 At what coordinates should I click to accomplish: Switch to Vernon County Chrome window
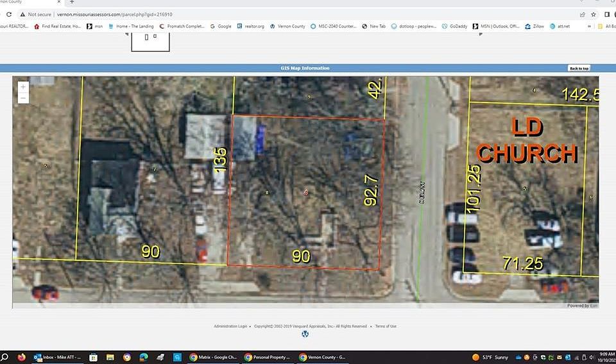(x=323, y=357)
